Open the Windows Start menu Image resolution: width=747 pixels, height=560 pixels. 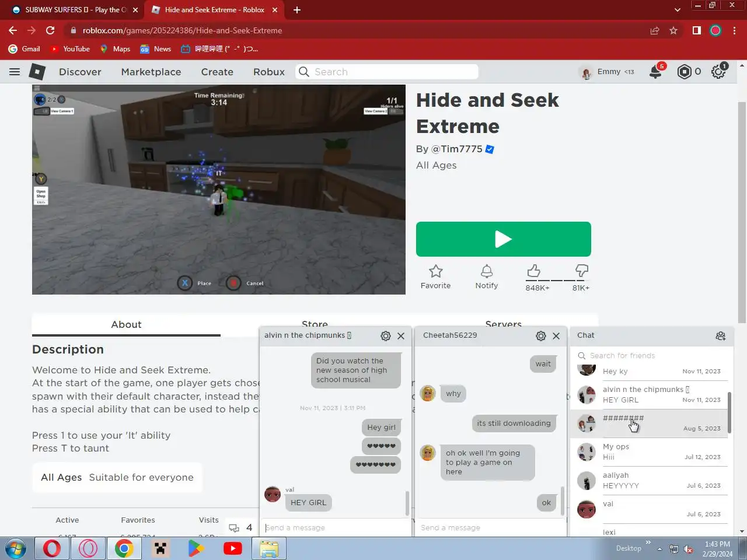[16, 549]
